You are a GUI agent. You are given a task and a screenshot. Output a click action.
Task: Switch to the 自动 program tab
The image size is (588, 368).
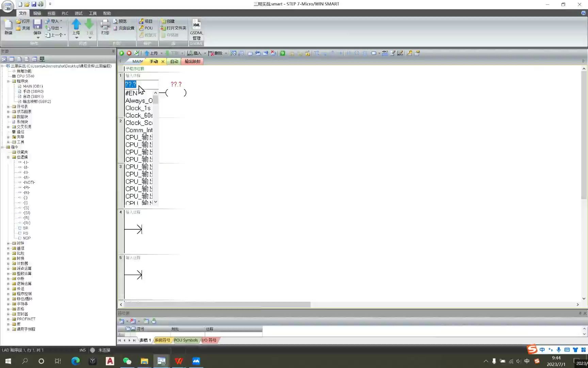174,61
